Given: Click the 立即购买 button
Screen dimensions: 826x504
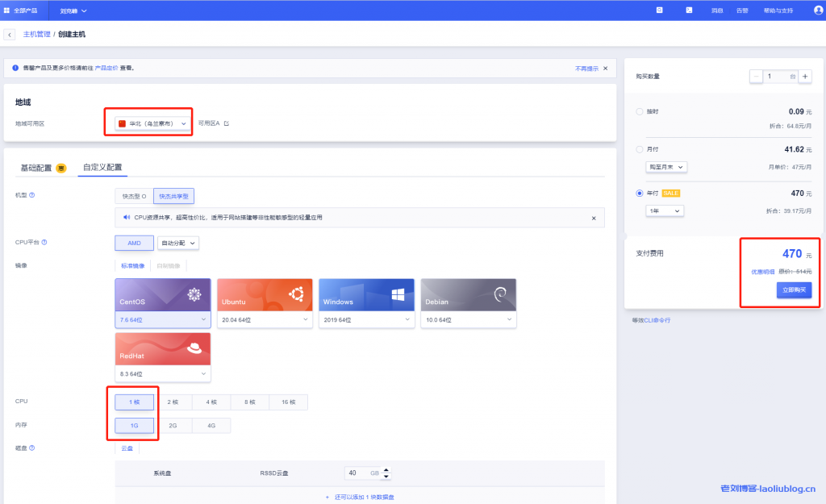Looking at the screenshot, I should (x=794, y=290).
